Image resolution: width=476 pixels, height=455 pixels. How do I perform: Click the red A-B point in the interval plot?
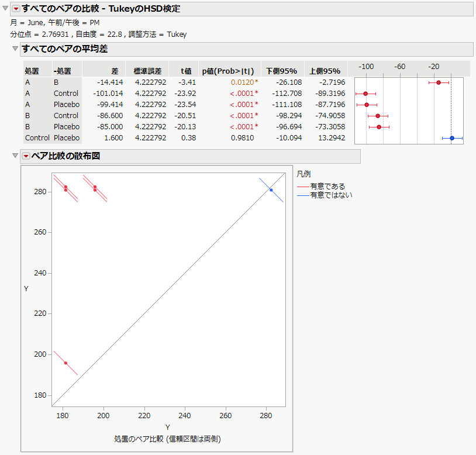click(439, 82)
